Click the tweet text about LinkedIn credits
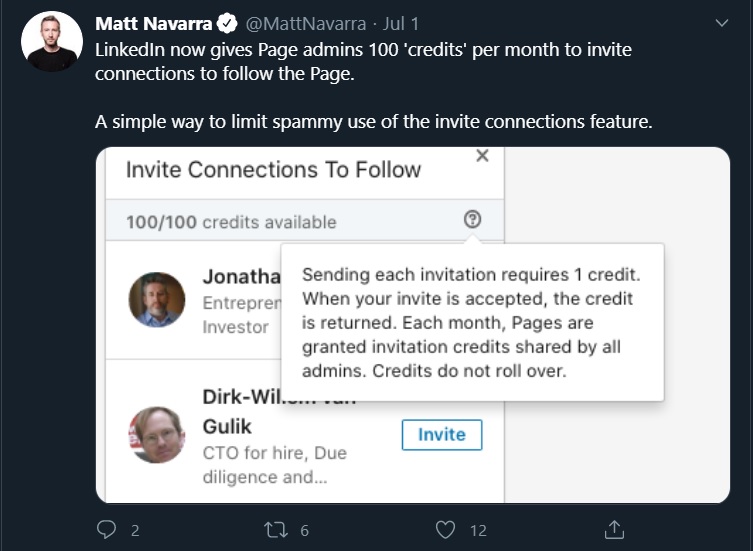 pyautogui.click(x=364, y=60)
